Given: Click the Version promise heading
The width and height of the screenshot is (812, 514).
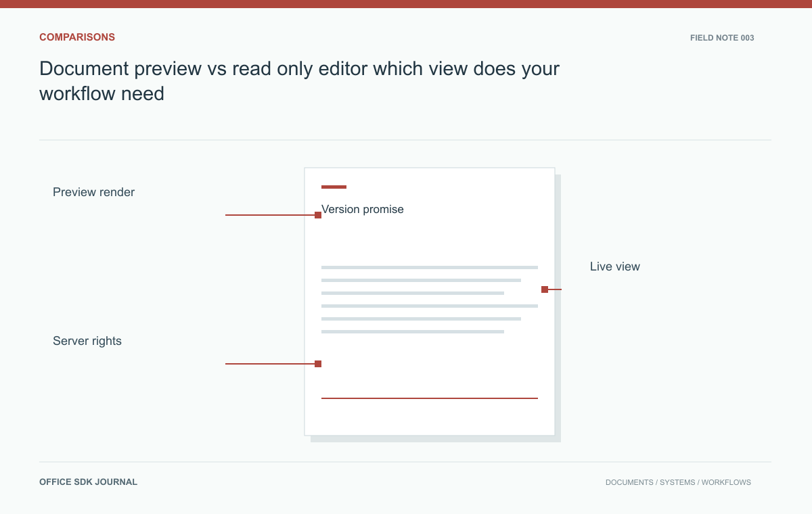Looking at the screenshot, I should [x=363, y=209].
